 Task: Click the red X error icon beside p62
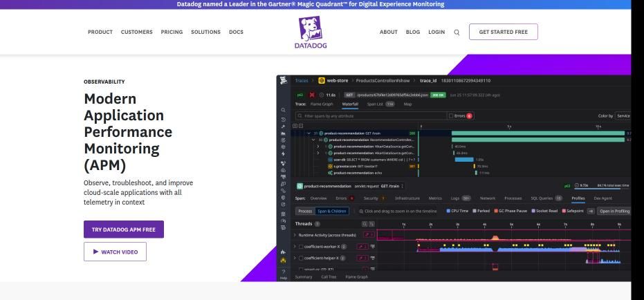pyautogui.click(x=312, y=95)
